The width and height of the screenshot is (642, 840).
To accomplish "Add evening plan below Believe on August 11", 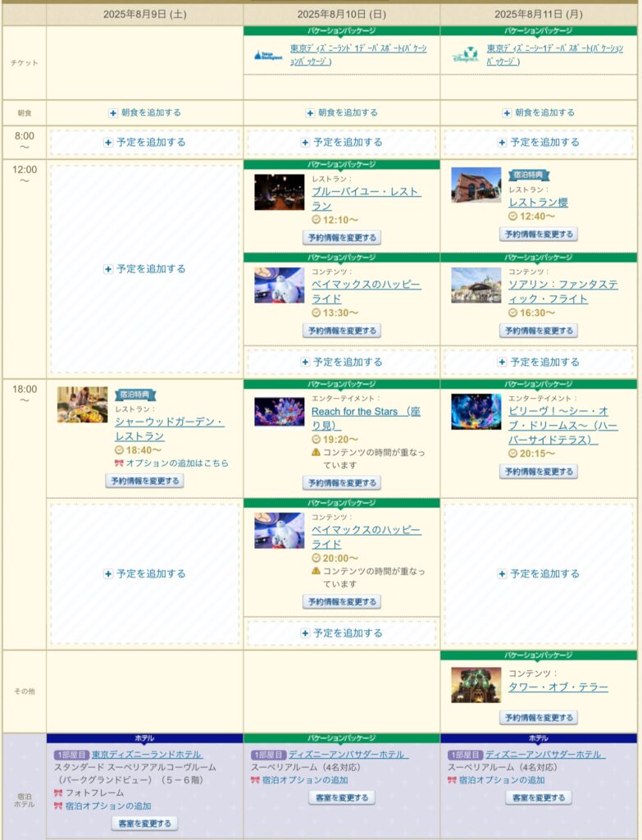I will point(539,573).
